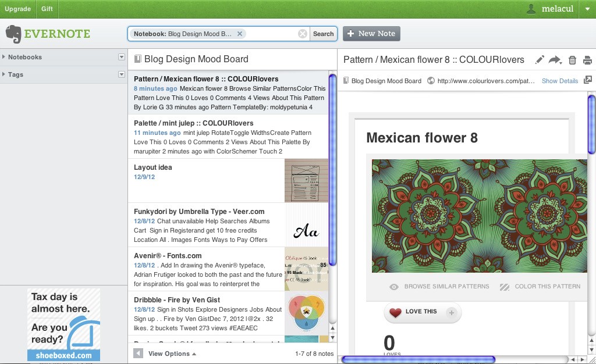Select the Palette / mint julep note
Image resolution: width=596 pixels, height=364 pixels.
coord(228,137)
